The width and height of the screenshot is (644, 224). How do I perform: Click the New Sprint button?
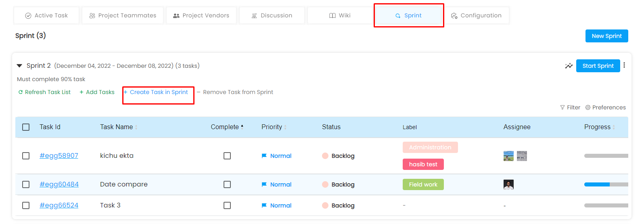[606, 36]
